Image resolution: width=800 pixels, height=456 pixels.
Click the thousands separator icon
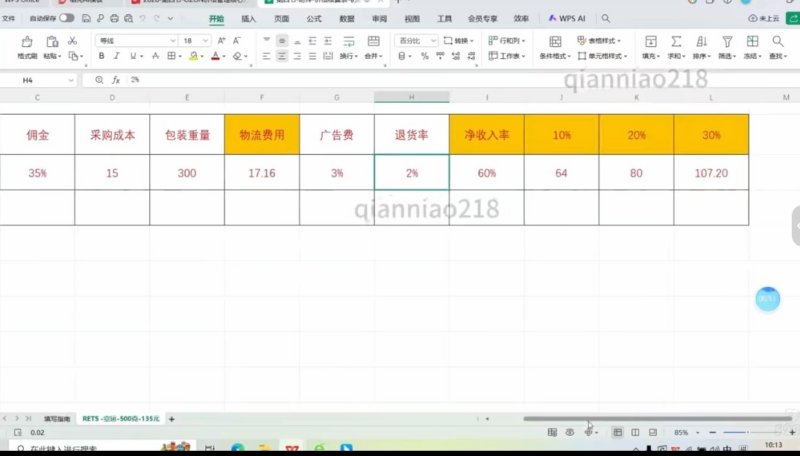(440, 56)
